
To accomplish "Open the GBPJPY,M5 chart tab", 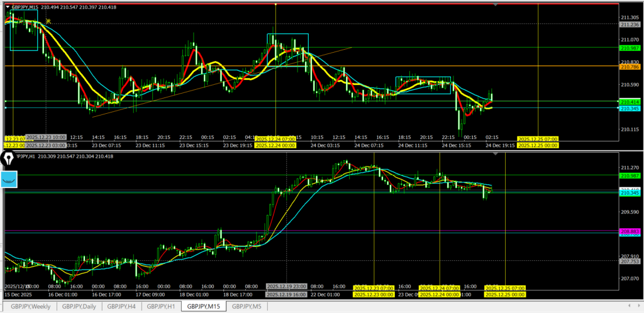I will click(x=247, y=307).
